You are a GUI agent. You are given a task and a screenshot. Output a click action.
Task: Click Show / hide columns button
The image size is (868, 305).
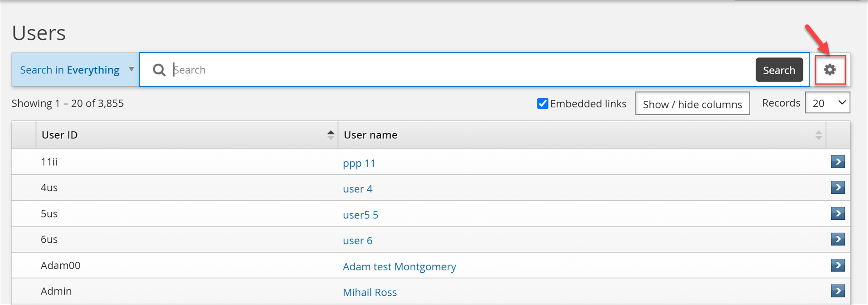(x=692, y=104)
